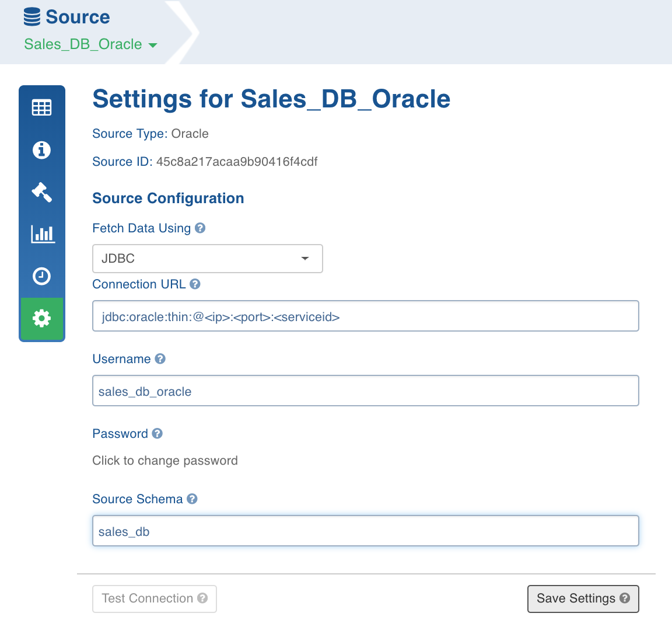Image resolution: width=672 pixels, height=634 pixels.
Task: Click the database Source icon in header
Action: click(x=32, y=17)
